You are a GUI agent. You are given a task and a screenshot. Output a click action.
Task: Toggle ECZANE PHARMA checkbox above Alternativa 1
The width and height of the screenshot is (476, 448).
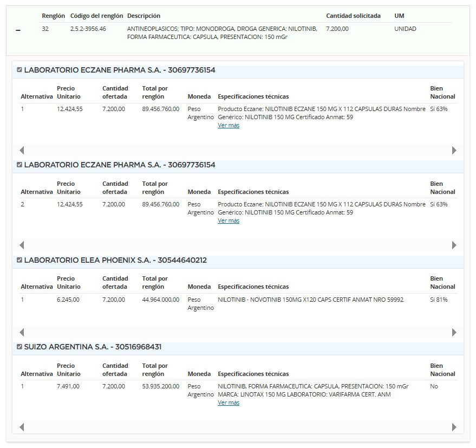coord(19,70)
